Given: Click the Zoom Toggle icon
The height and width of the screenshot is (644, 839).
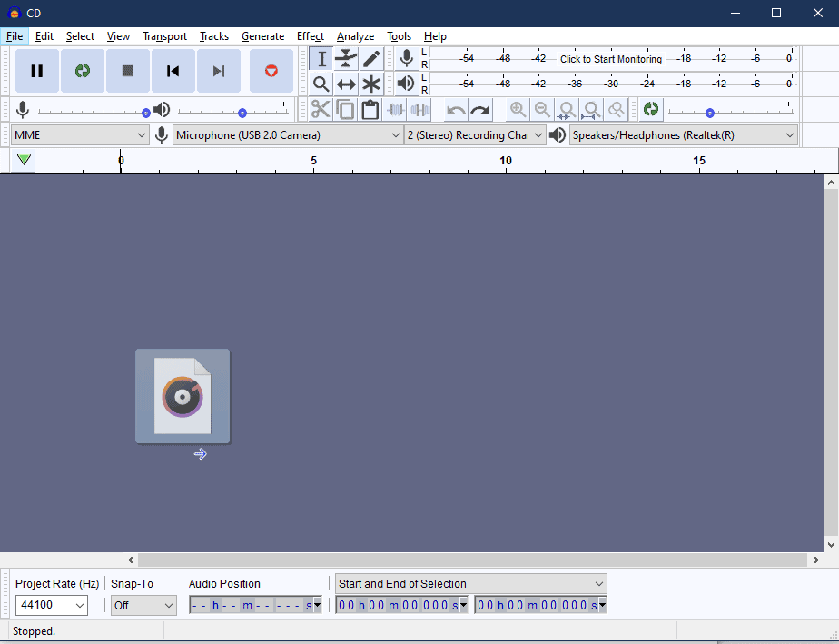Looking at the screenshot, I should point(616,110).
